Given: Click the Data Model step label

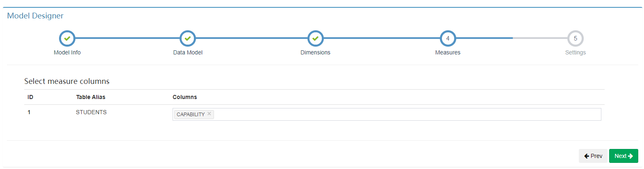Looking at the screenshot, I should 188,52.
